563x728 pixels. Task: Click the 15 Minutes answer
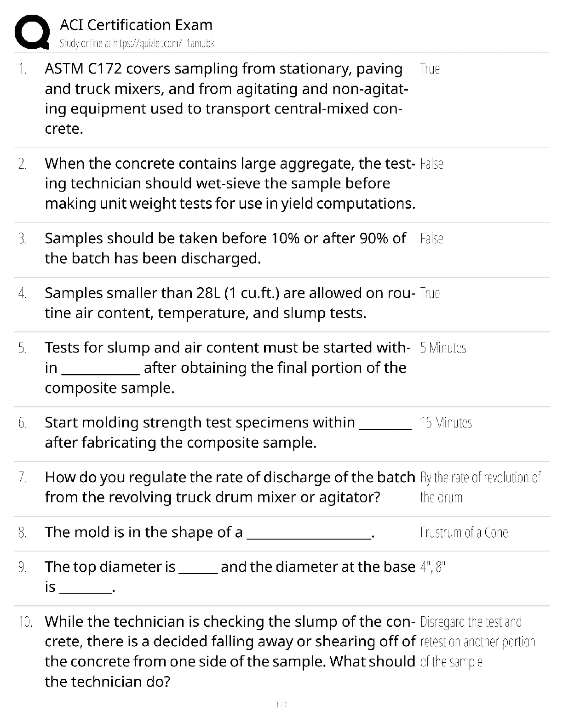pos(446,423)
